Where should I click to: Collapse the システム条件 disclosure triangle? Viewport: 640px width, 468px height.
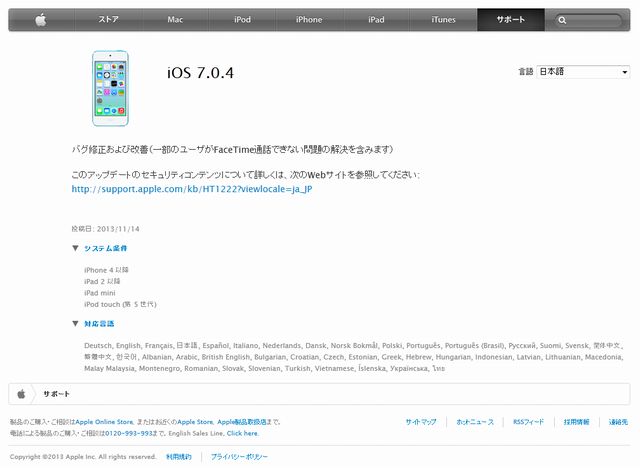click(75, 248)
